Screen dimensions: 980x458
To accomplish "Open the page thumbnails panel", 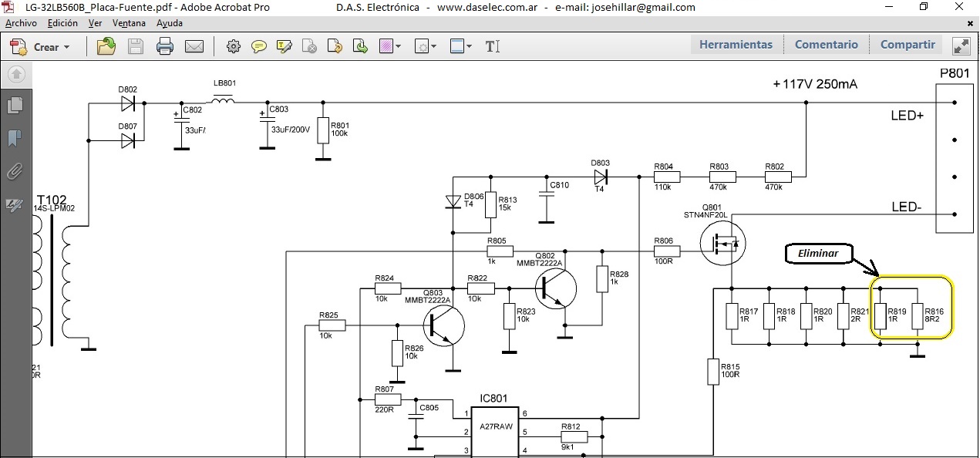I will [x=15, y=105].
